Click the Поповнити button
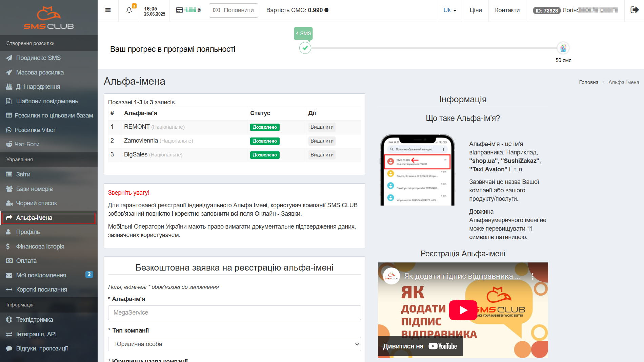The image size is (644, 362). click(234, 10)
